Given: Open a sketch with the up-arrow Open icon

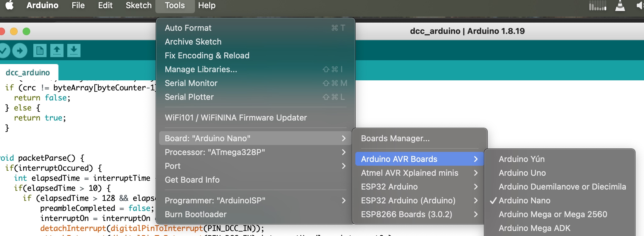Looking at the screenshot, I should coord(57,51).
